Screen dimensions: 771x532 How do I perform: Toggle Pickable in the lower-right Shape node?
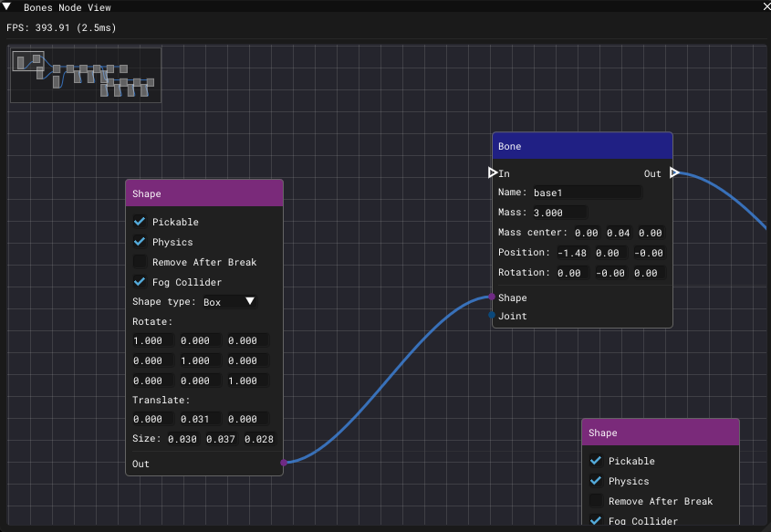tap(596, 461)
